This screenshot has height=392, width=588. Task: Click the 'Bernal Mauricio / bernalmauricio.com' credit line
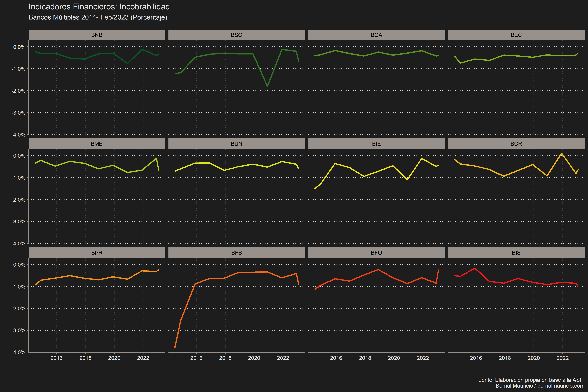pos(540,386)
